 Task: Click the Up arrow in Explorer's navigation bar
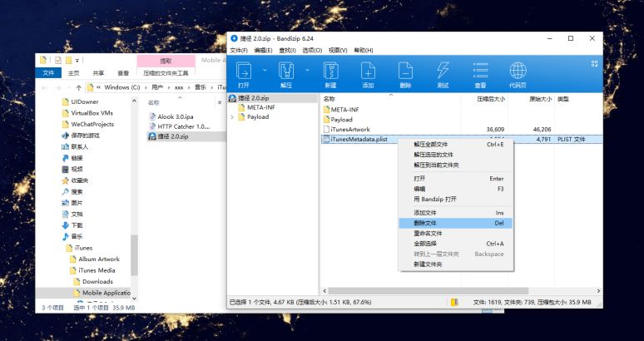[x=79, y=87]
